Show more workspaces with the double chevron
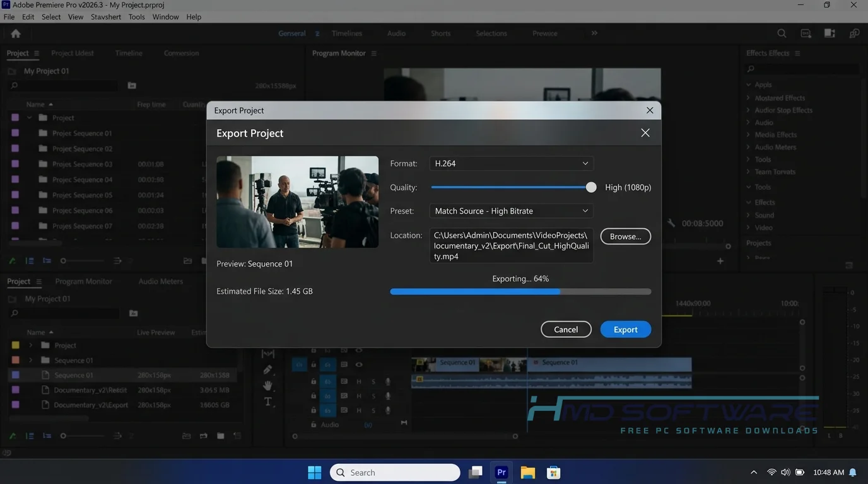The height and width of the screenshot is (484, 868). [x=594, y=33]
